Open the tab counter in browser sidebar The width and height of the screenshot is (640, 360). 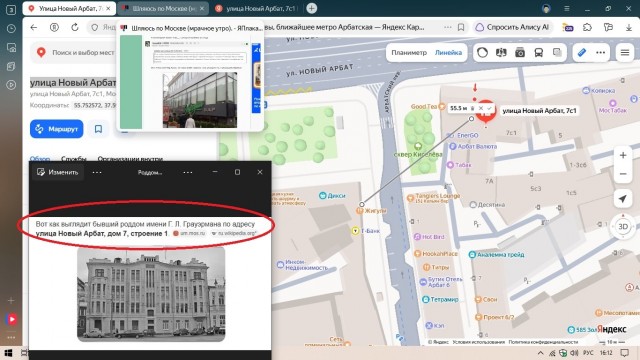pyautogui.click(x=11, y=9)
